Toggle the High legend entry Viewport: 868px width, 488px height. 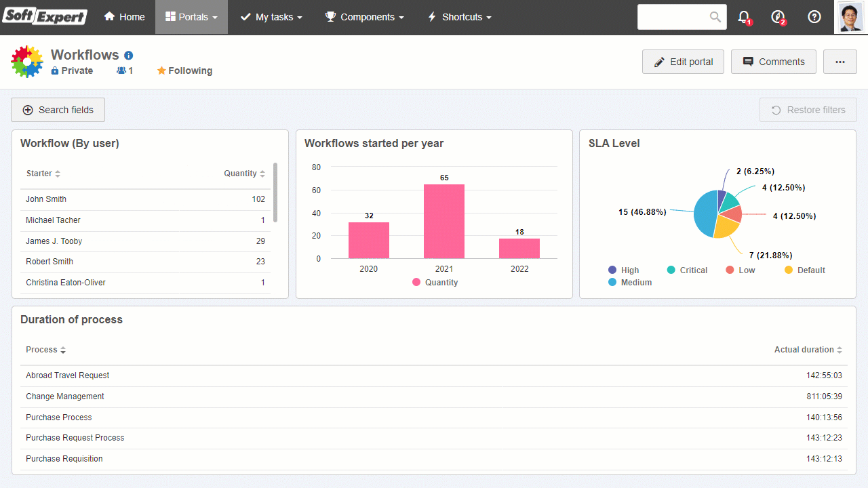click(624, 270)
